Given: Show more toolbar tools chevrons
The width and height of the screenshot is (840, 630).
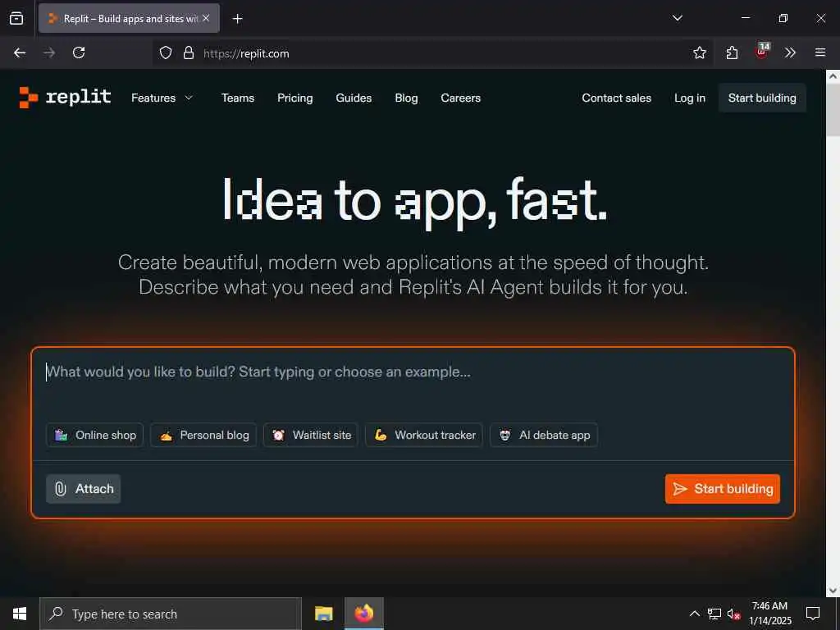Looking at the screenshot, I should (790, 52).
